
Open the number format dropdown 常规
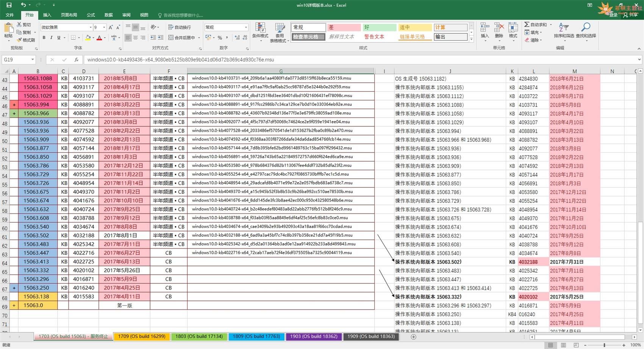tap(246, 27)
